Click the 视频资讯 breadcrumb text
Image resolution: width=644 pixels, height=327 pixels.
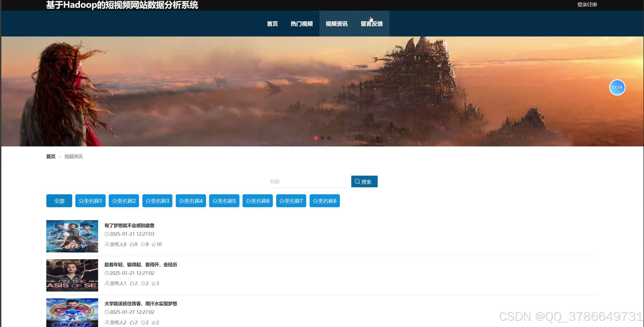point(74,157)
